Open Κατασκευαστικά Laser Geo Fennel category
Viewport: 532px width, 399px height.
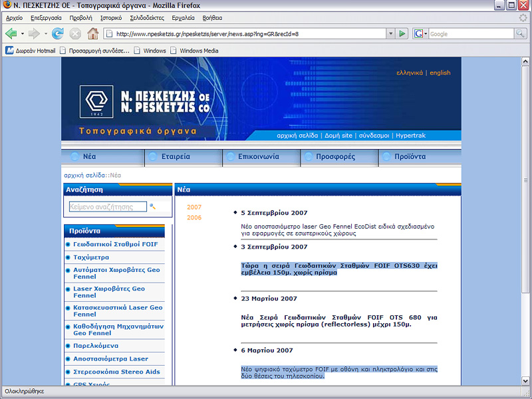point(118,311)
